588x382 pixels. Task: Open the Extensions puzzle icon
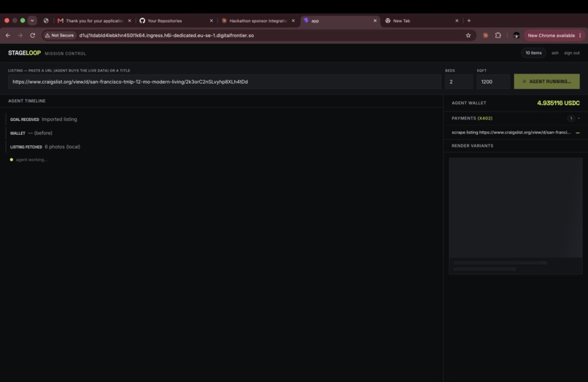click(x=498, y=35)
